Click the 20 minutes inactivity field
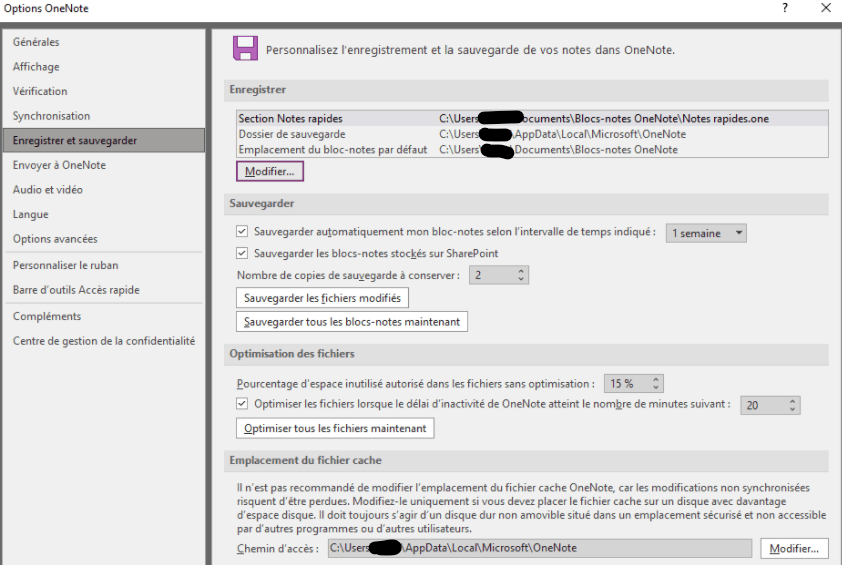 (764, 405)
